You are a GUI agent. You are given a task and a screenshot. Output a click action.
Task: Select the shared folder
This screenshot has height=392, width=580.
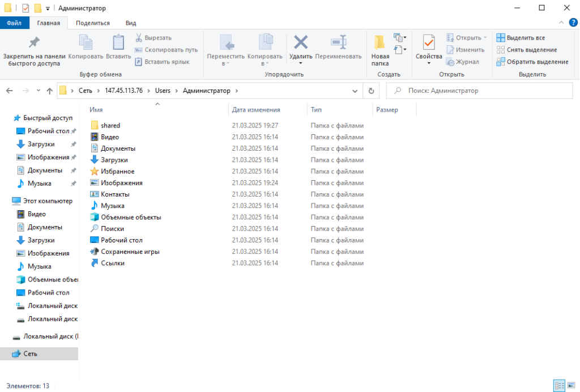click(110, 126)
